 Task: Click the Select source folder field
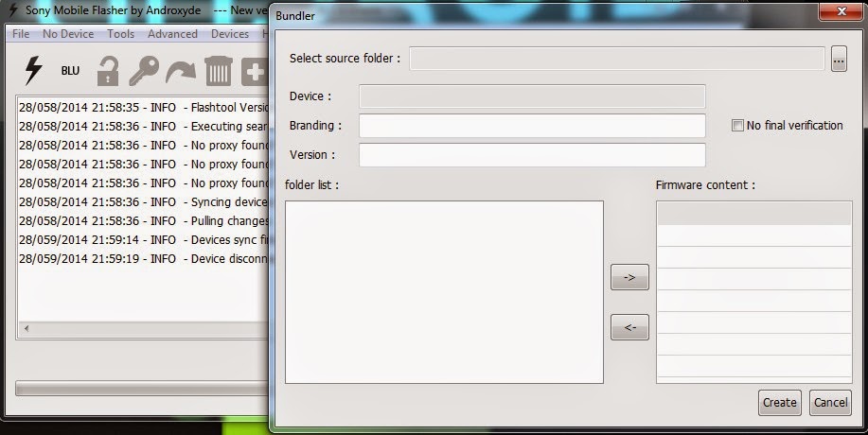pos(616,59)
